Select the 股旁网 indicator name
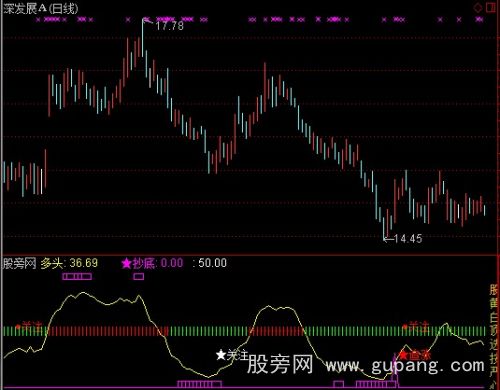The image size is (500, 390). (x=19, y=263)
